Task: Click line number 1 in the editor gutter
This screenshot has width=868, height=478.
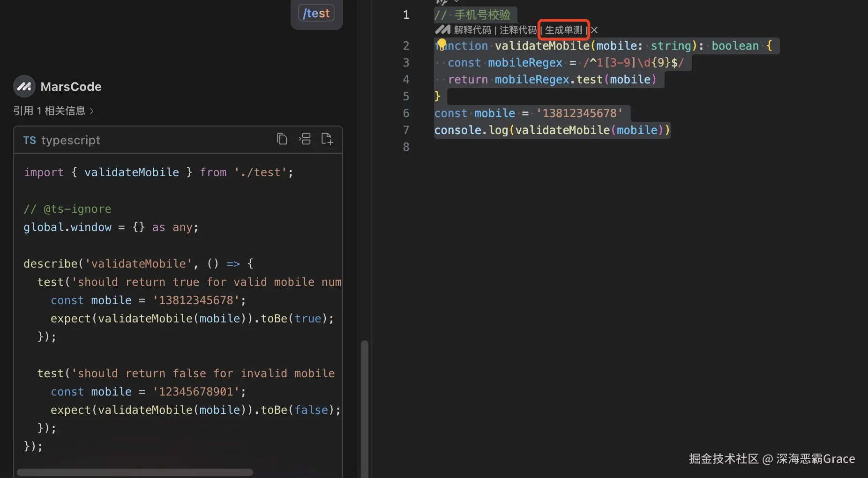Action: pyautogui.click(x=406, y=15)
